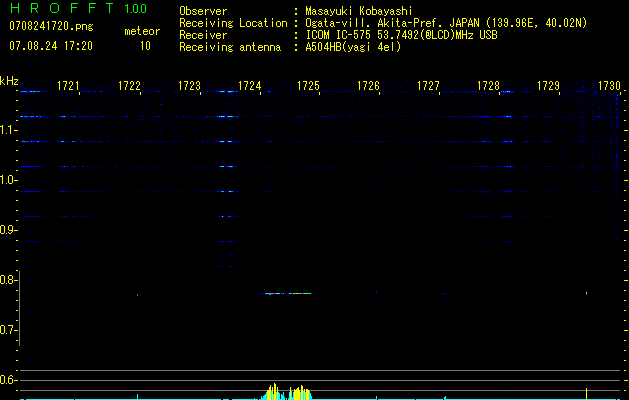Click the meteor count label
The height and width of the screenshot is (400, 629).
tap(142, 31)
